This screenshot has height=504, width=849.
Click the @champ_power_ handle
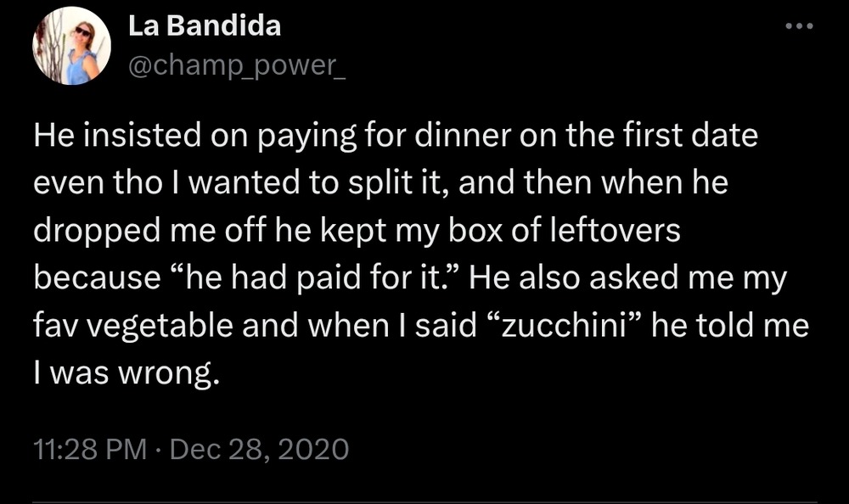click(x=237, y=65)
